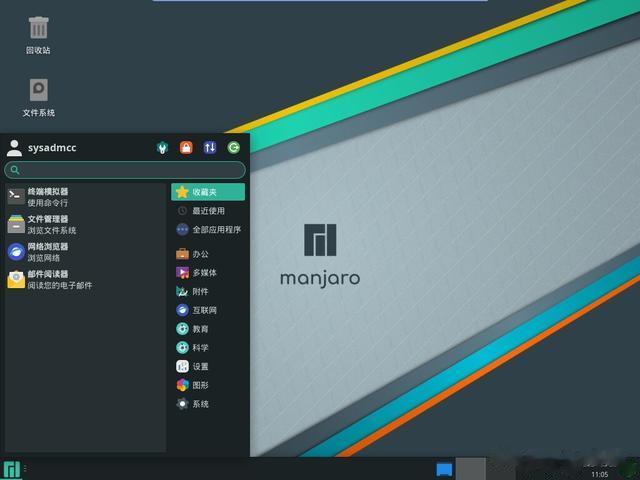Open the 文件系统 desktop icon

[x=38, y=98]
